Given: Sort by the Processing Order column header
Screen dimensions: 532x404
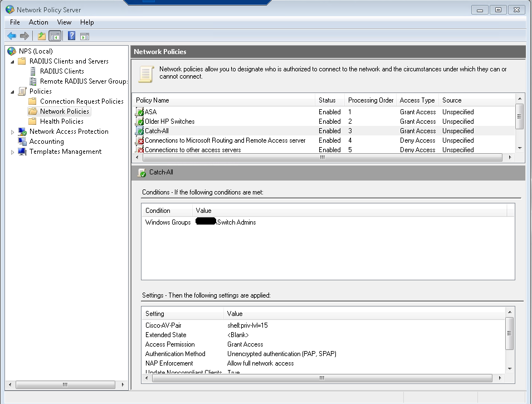Looking at the screenshot, I should point(370,100).
